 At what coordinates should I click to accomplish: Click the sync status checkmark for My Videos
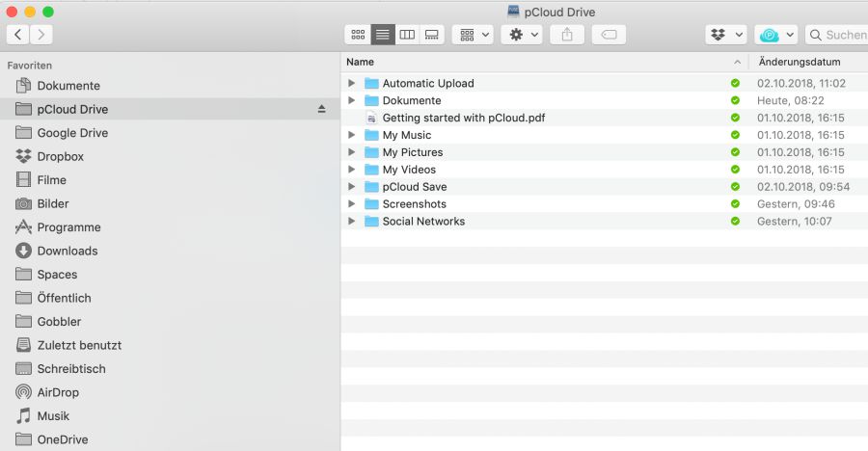(x=735, y=169)
